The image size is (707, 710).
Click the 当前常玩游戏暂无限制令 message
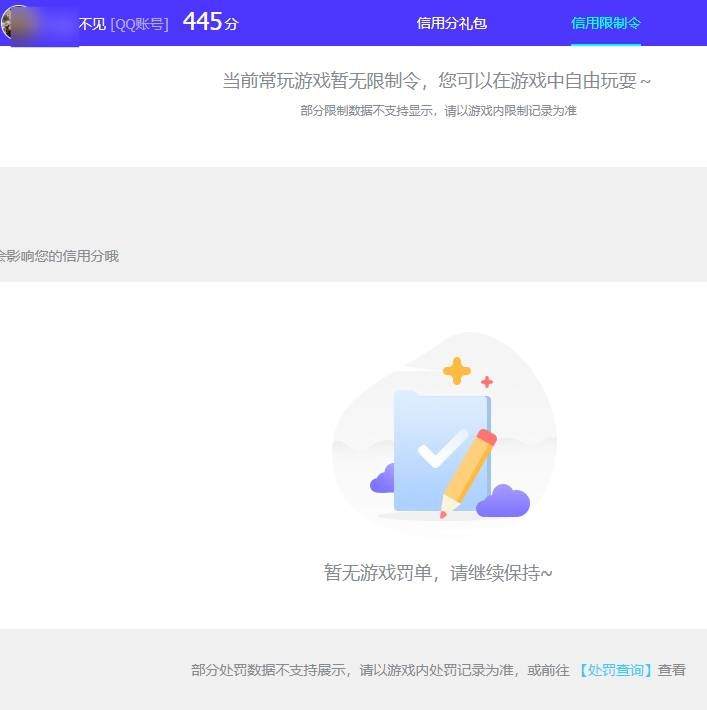[x=437, y=81]
